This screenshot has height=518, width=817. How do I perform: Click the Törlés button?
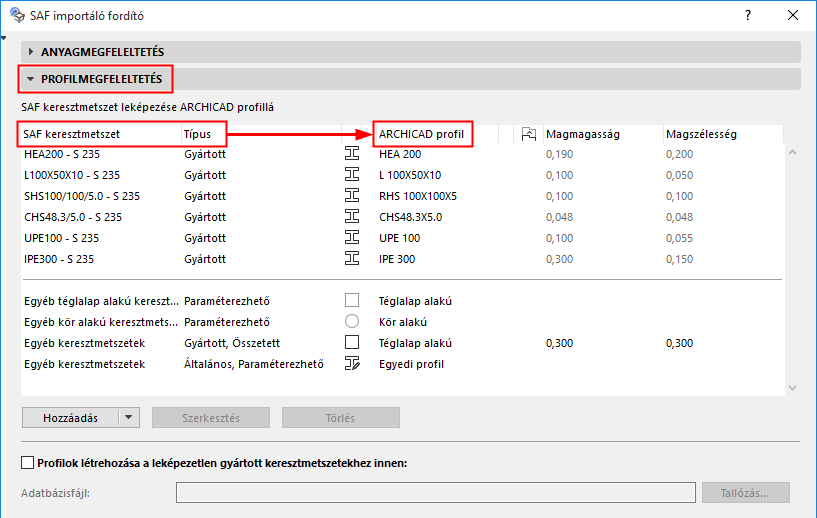click(341, 418)
